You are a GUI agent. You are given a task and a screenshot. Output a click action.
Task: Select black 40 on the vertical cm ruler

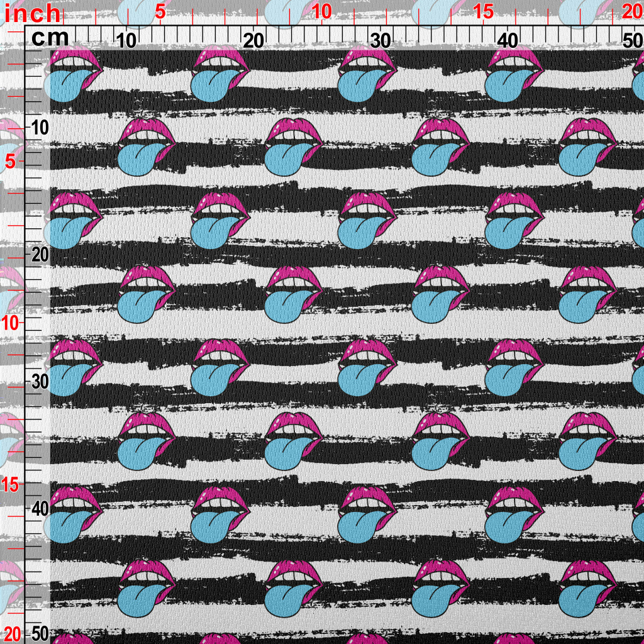pyautogui.click(x=40, y=509)
